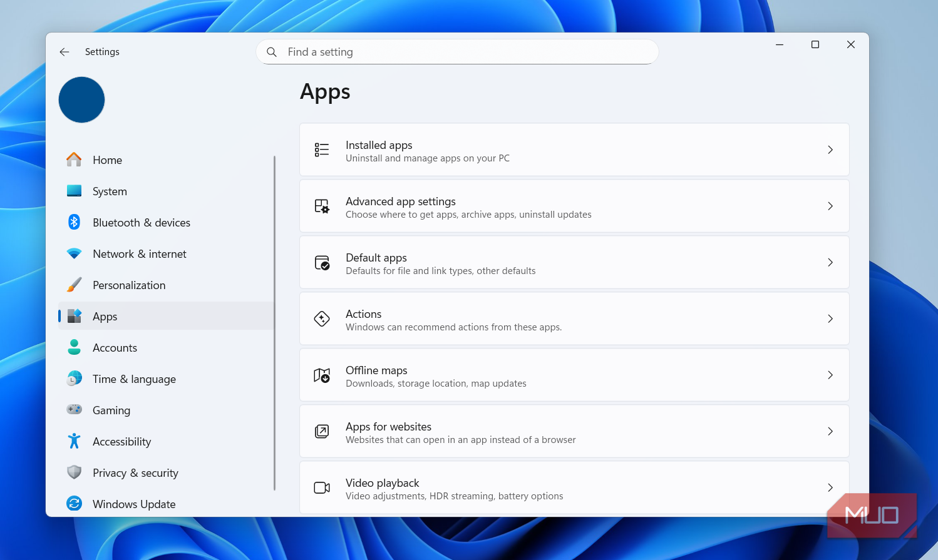Click the Apps for websites icon
This screenshot has width=938, height=560.
click(x=322, y=431)
